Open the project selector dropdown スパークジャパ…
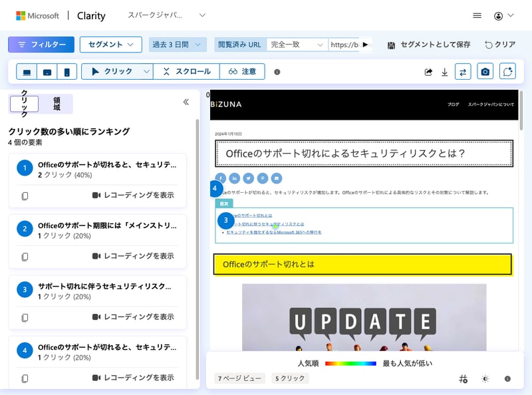The image size is (532, 395). point(166,15)
